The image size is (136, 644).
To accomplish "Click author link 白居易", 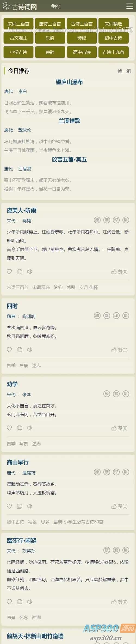I will [x=25, y=169].
